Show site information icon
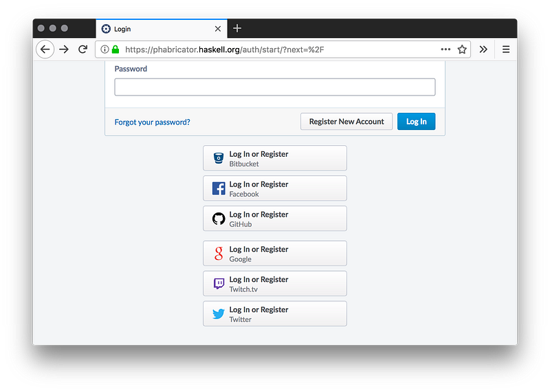 [104, 50]
